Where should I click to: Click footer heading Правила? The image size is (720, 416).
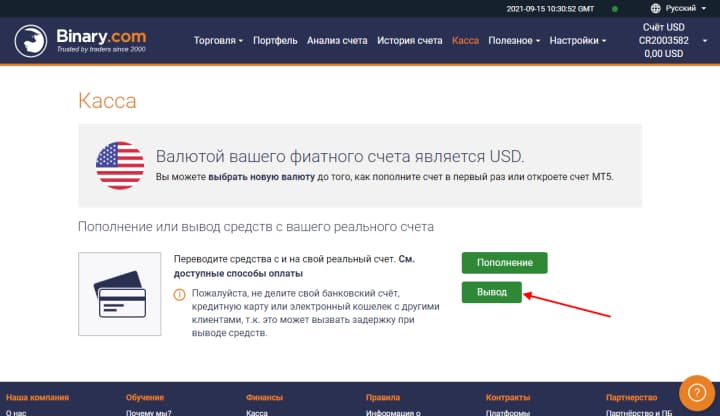[x=382, y=397]
